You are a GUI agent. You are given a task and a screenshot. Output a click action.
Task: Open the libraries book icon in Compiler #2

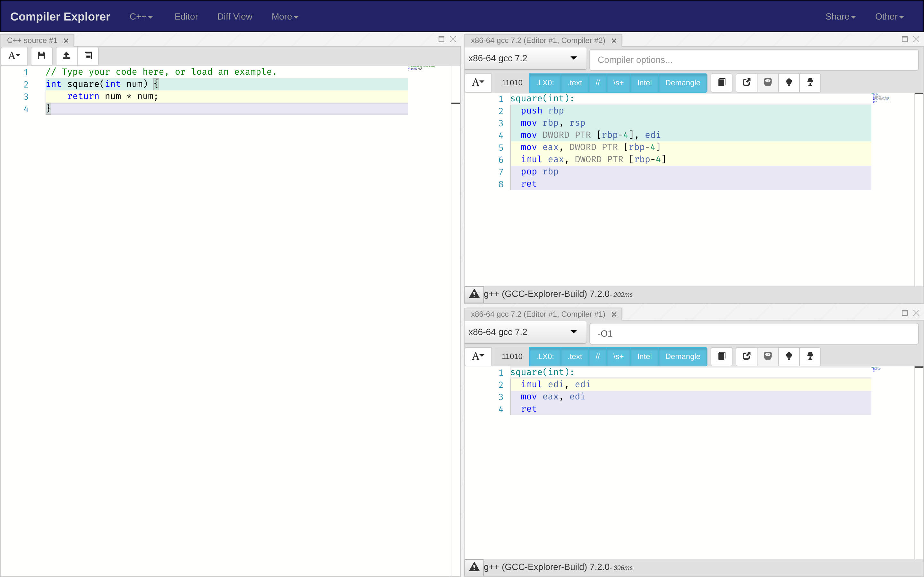[x=722, y=82]
